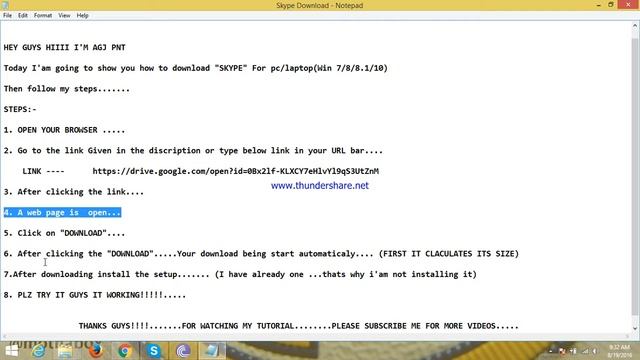Click the "7.After downloading install the setup" line
640x360 pixels.
point(240,274)
